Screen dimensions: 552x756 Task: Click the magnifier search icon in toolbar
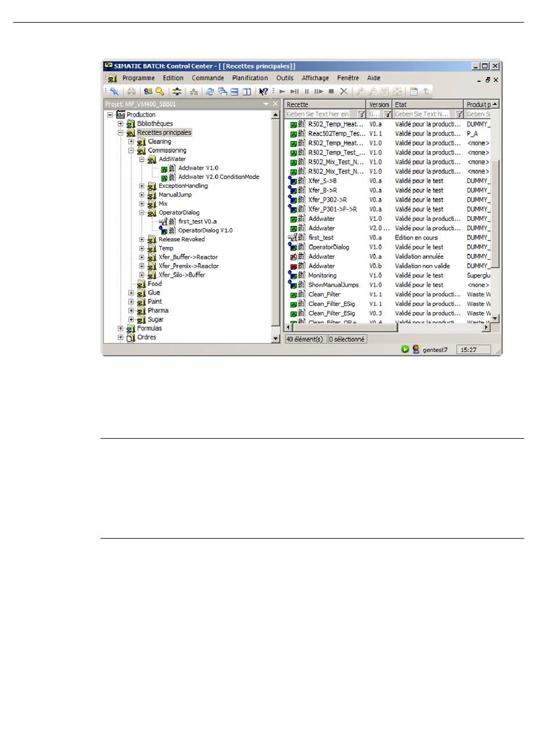click(160, 91)
